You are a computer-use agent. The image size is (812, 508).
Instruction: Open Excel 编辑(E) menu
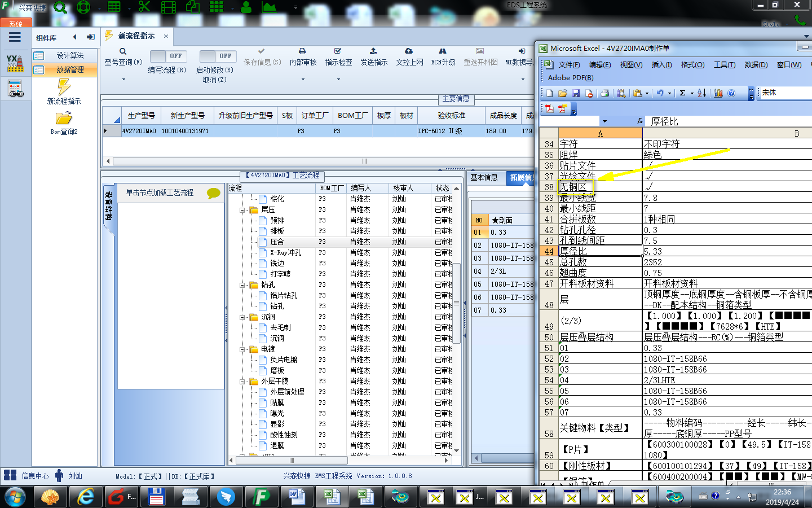click(x=600, y=65)
